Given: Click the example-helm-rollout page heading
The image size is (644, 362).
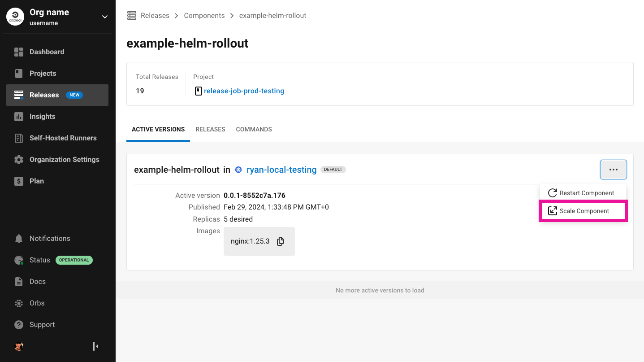Looking at the screenshot, I should (187, 44).
